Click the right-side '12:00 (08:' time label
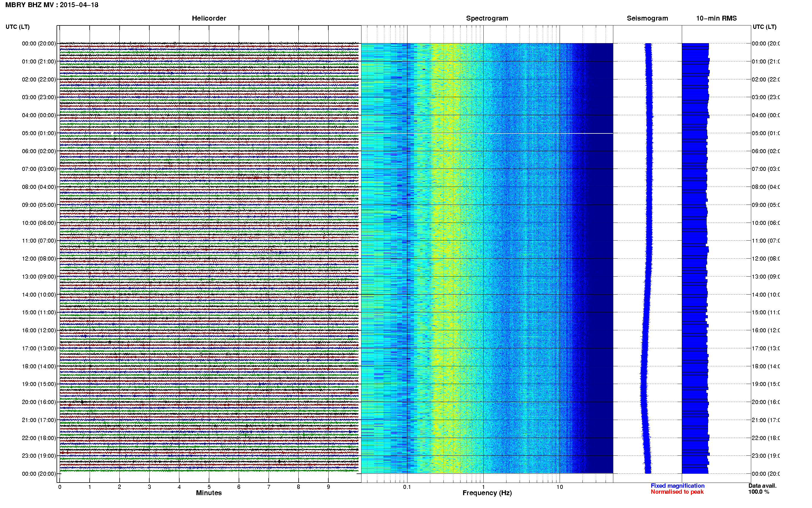Viewport: 812px width, 508px height. 765,259
